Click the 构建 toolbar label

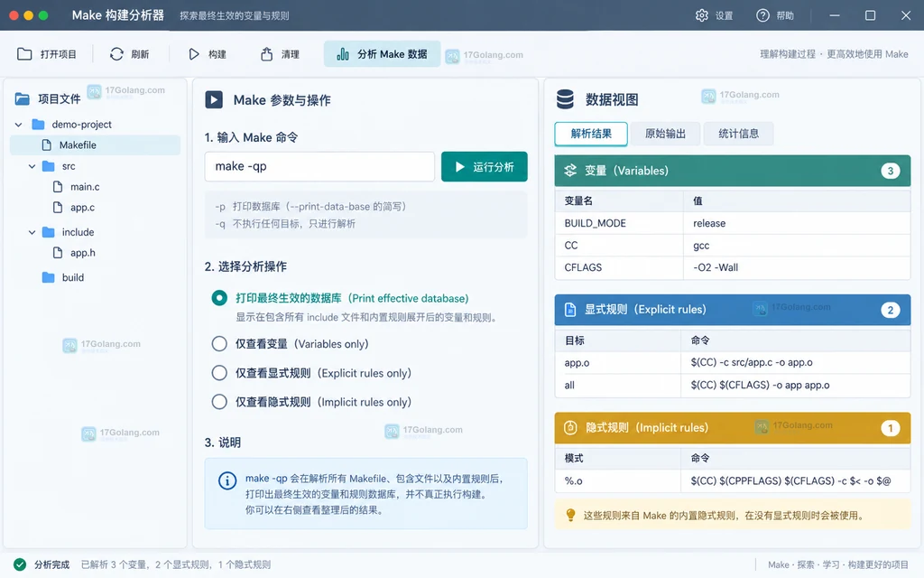click(217, 54)
